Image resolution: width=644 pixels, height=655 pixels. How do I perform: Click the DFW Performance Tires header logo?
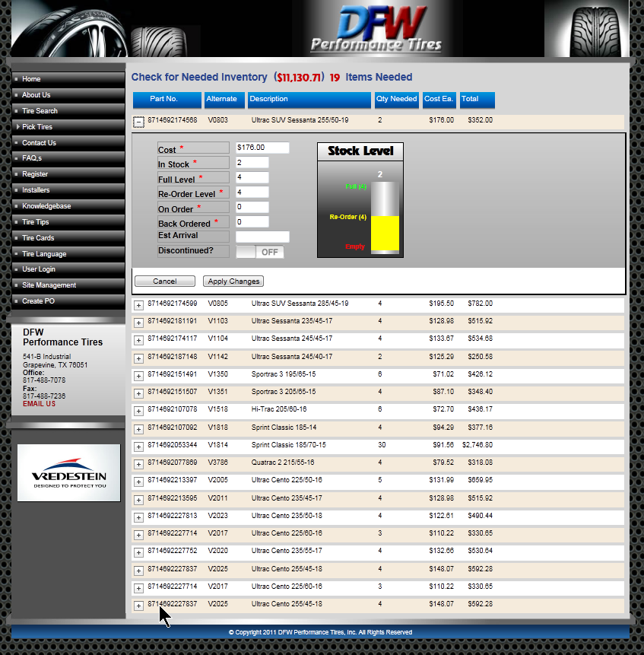(x=376, y=28)
